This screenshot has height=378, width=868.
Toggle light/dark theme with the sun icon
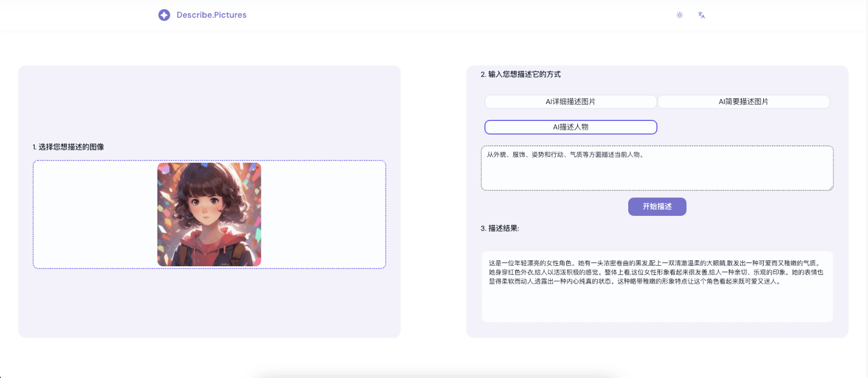[679, 15]
